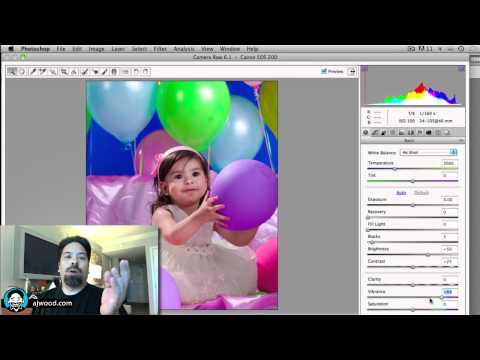Open the Select menu
Image resolution: width=480 pixels, height=360 pixels.
tap(139, 49)
